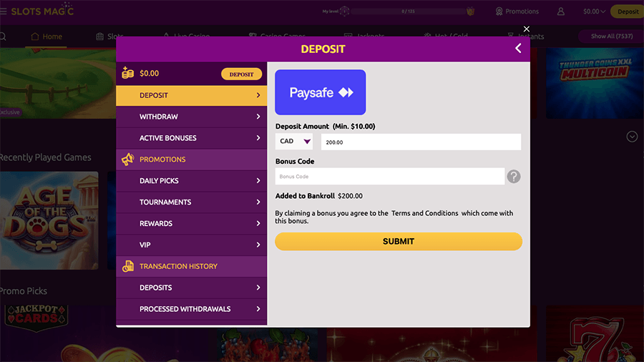Image resolution: width=644 pixels, height=362 pixels.
Task: Open Active Bonuses in the sidebar
Action: [191, 138]
